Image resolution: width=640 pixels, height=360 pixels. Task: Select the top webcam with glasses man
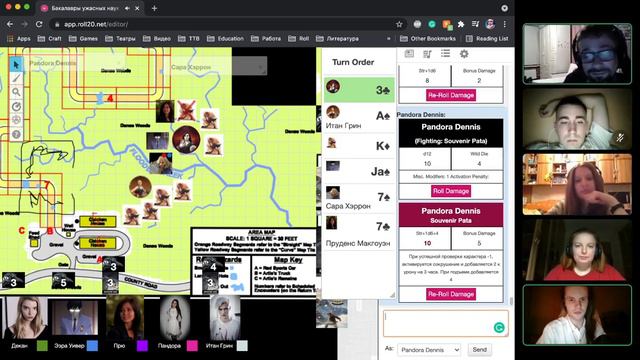577,54
